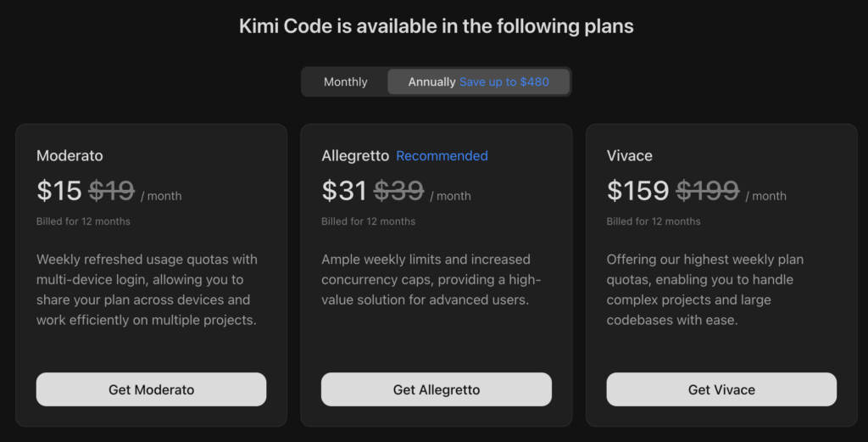Choose the Get Allegretto button
This screenshot has width=868, height=442.
pos(437,389)
